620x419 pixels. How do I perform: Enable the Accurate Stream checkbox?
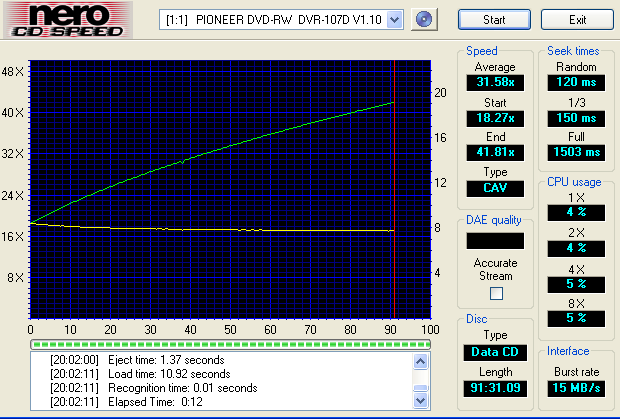pyautogui.click(x=496, y=294)
